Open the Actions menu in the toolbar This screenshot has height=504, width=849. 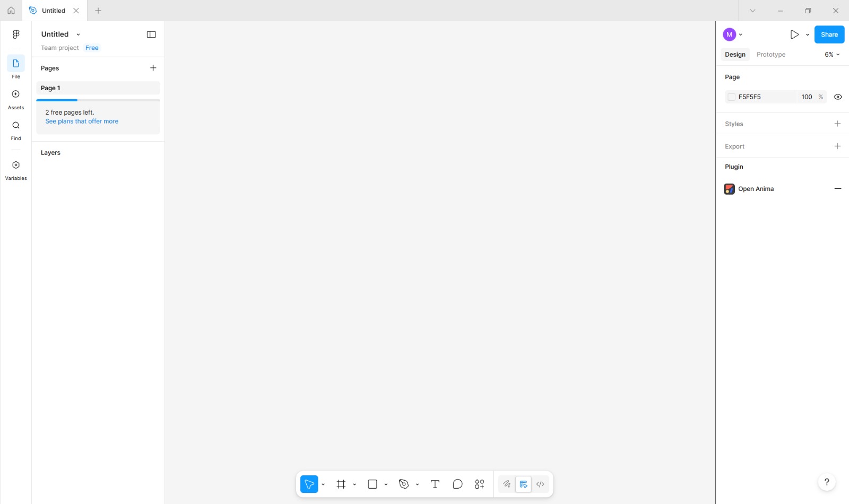point(479,484)
